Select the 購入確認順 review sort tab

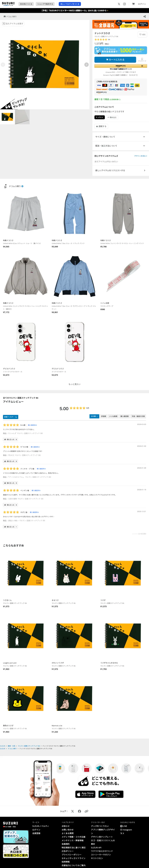click(x=124, y=416)
